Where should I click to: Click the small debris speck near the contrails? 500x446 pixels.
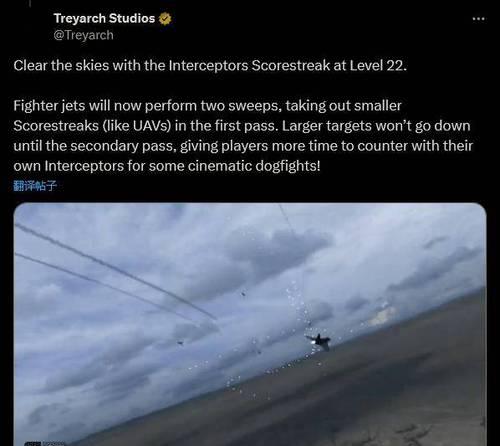[243, 293]
